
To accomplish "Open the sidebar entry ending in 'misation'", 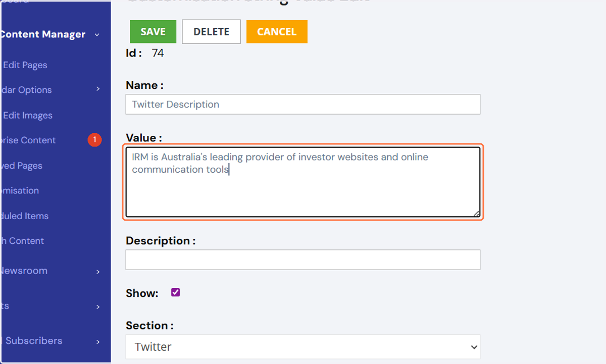I will coord(20,191).
